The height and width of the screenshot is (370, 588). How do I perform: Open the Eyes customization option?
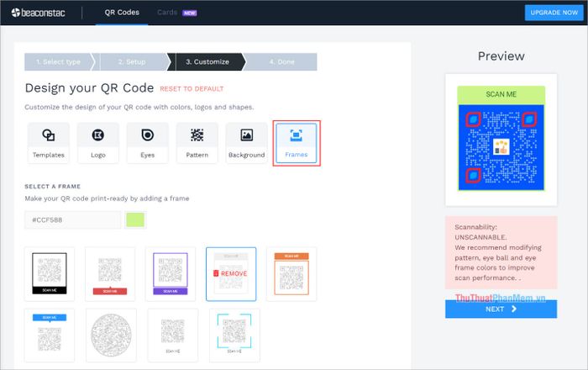[x=147, y=143]
